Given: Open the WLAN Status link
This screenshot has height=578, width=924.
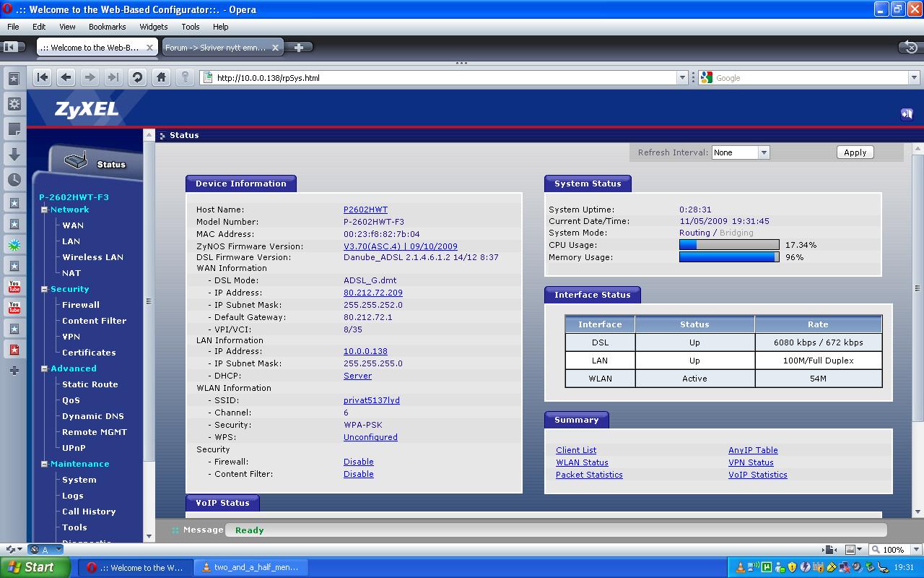Looking at the screenshot, I should [582, 462].
